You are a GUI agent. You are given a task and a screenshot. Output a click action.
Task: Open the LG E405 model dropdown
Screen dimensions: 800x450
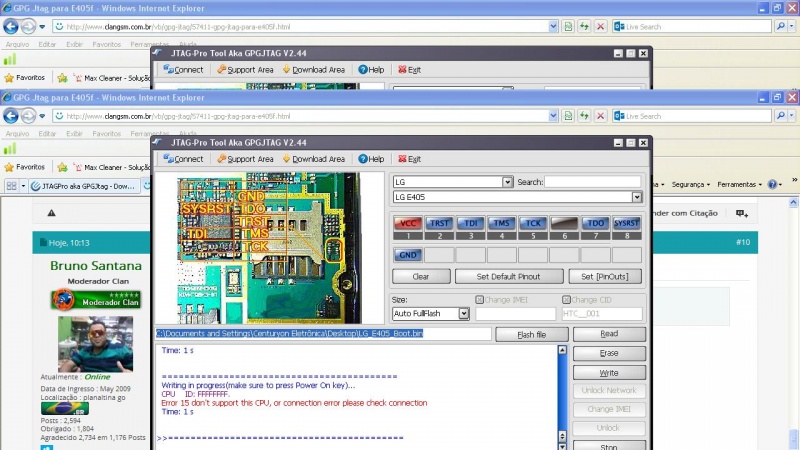(637, 197)
